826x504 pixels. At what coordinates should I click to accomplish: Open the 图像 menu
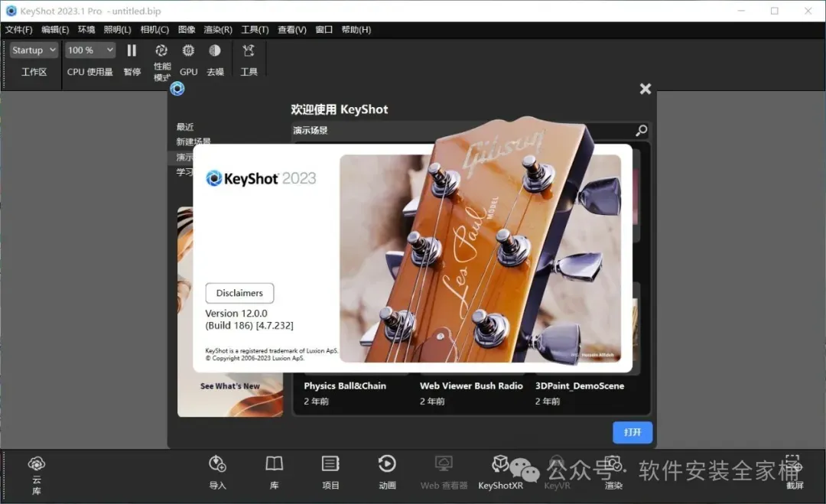click(187, 30)
